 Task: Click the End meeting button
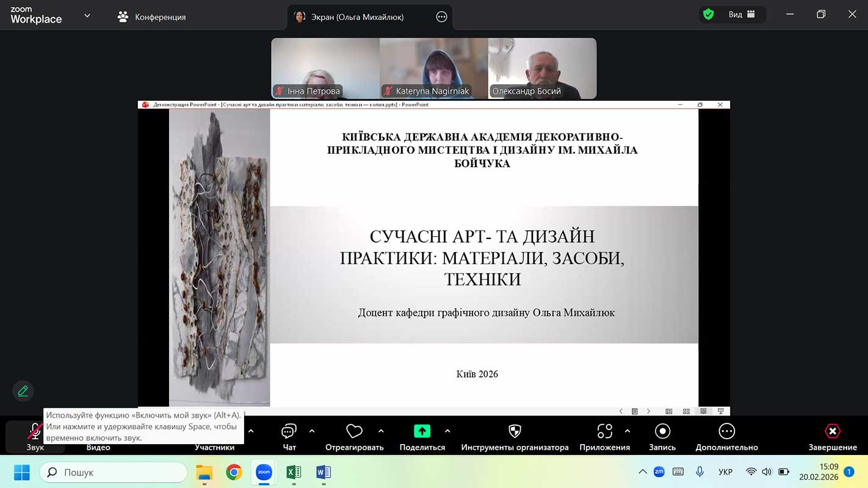pos(833,437)
